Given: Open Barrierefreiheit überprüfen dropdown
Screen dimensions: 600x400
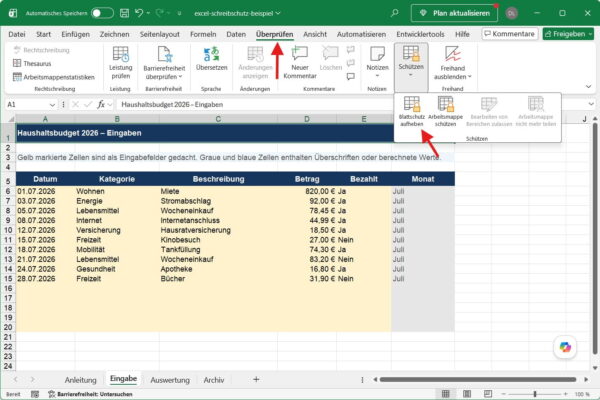Looking at the screenshot, I should pos(164,64).
